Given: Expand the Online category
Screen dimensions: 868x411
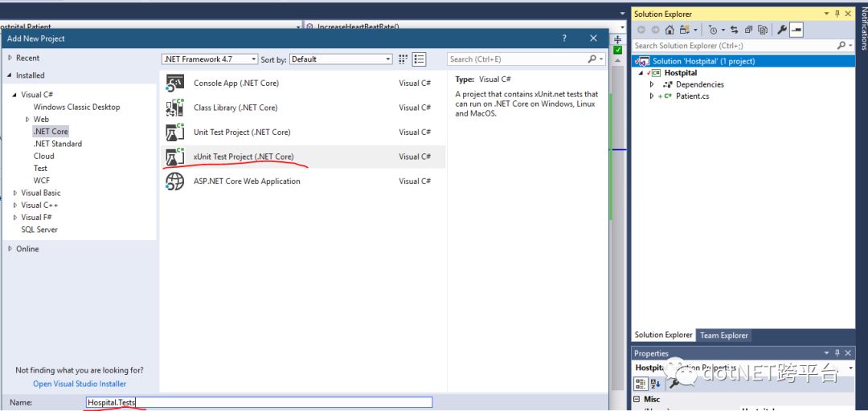Looking at the screenshot, I should pyautogui.click(x=10, y=249).
